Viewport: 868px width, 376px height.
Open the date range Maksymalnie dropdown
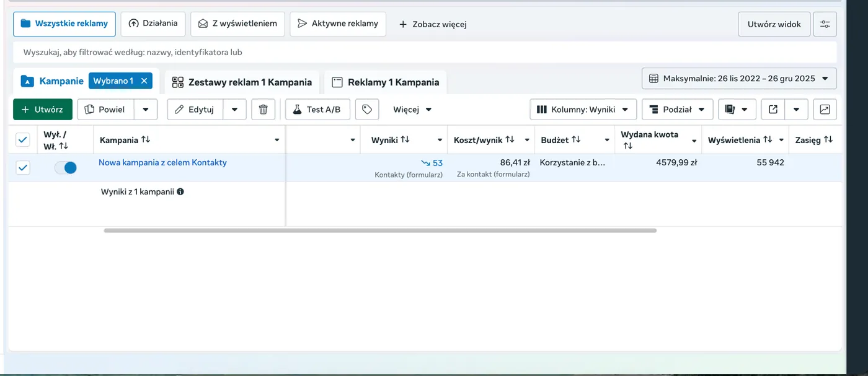(x=739, y=79)
